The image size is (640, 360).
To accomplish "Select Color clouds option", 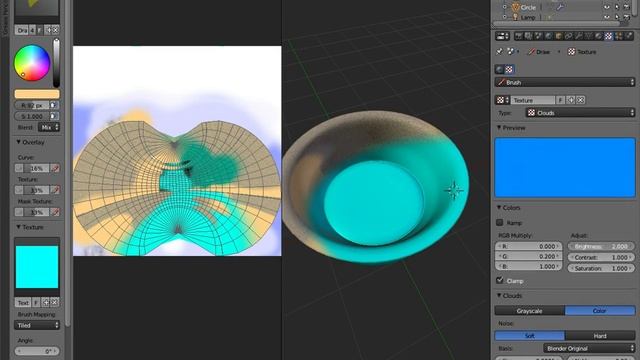I will [600, 311].
